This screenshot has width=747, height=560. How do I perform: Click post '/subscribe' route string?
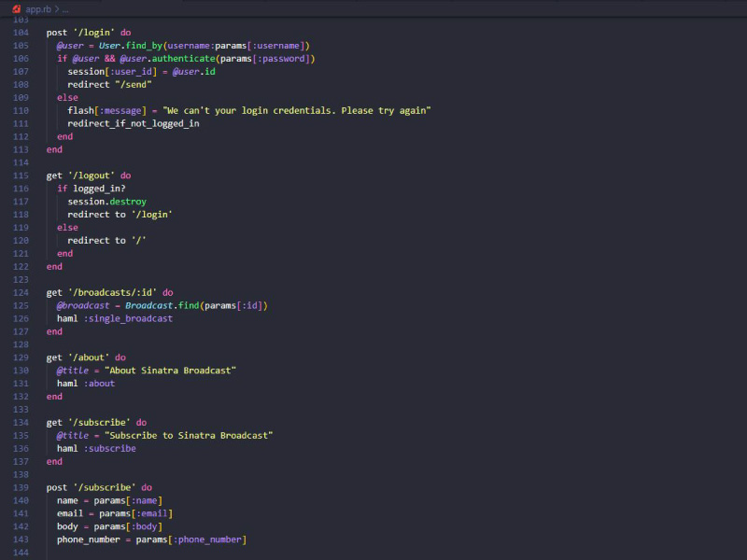pos(105,487)
